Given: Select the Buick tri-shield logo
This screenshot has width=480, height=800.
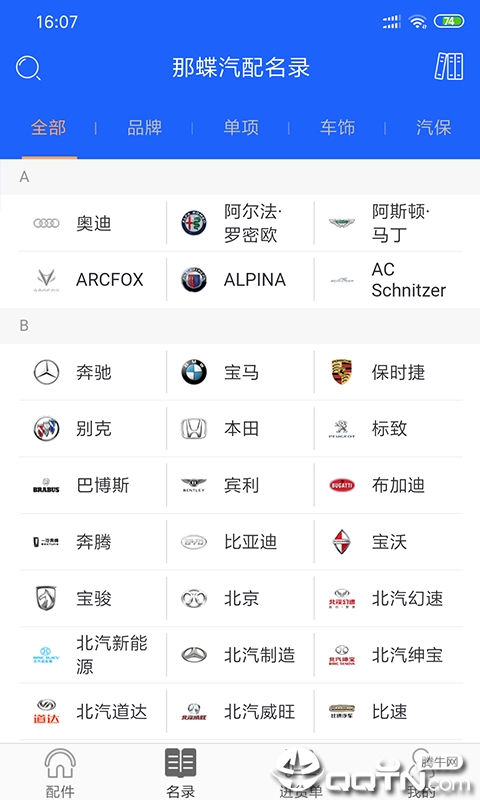Looking at the screenshot, I should click(46, 429).
